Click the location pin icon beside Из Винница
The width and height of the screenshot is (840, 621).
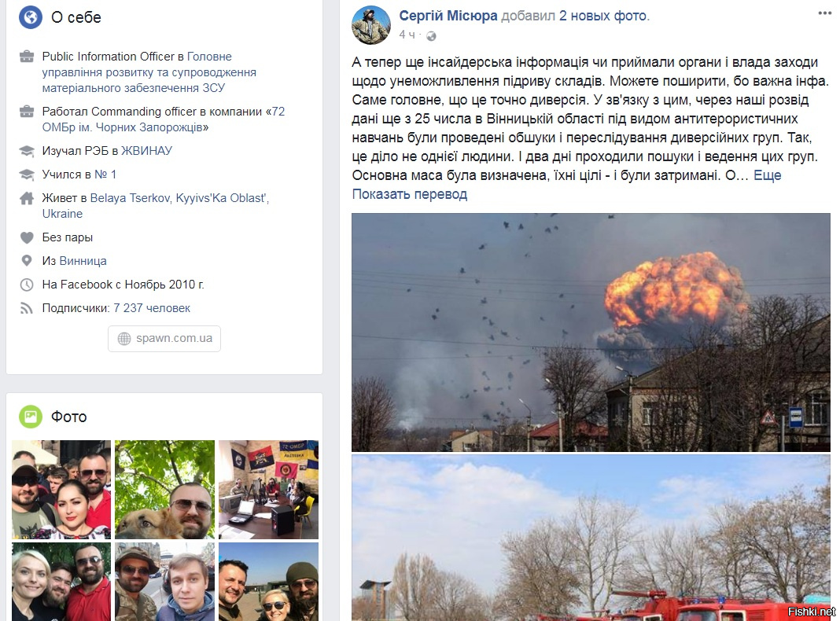click(x=26, y=261)
